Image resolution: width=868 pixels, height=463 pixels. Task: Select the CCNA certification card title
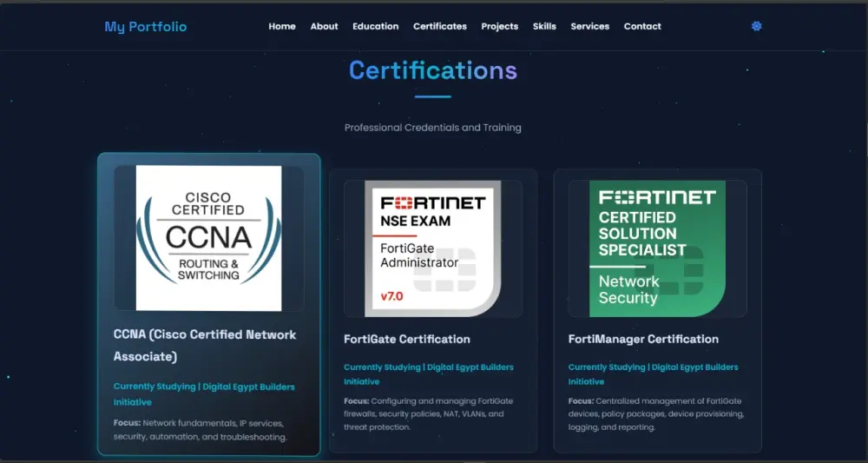(x=205, y=345)
